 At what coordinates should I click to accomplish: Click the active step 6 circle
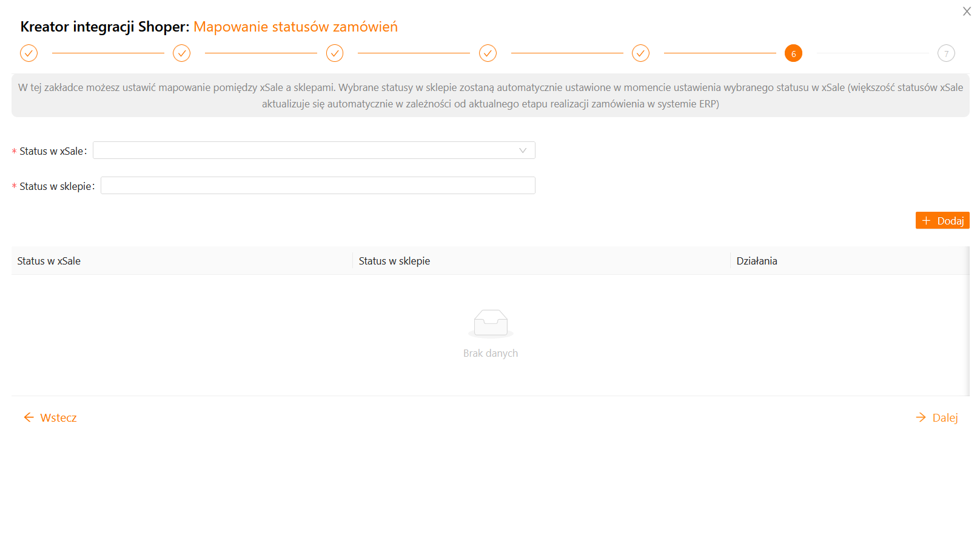pos(793,53)
